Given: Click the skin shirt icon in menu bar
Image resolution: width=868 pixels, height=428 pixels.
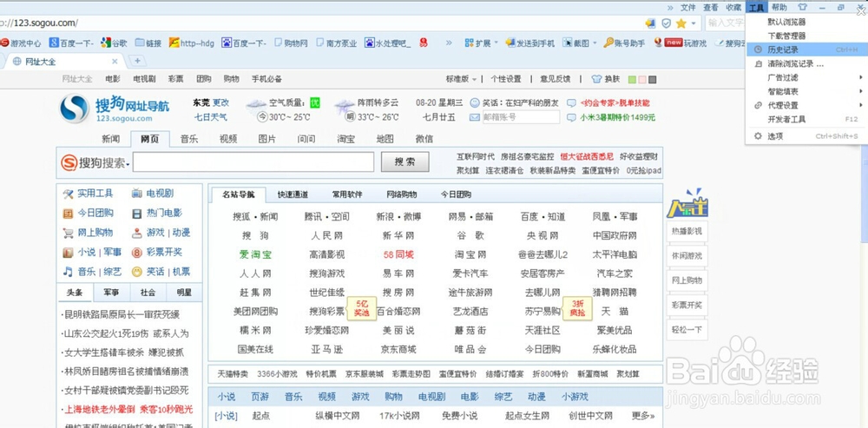Looking at the screenshot, I should [803, 7].
